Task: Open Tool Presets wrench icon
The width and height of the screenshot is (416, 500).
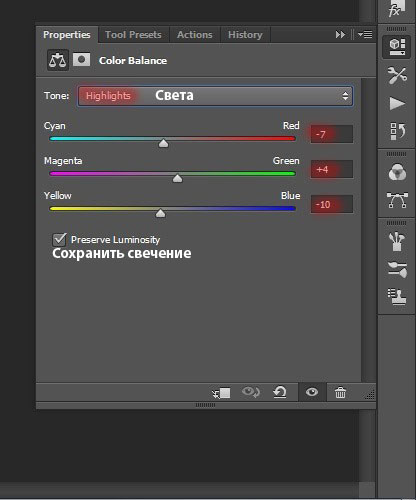Action: tap(397, 75)
